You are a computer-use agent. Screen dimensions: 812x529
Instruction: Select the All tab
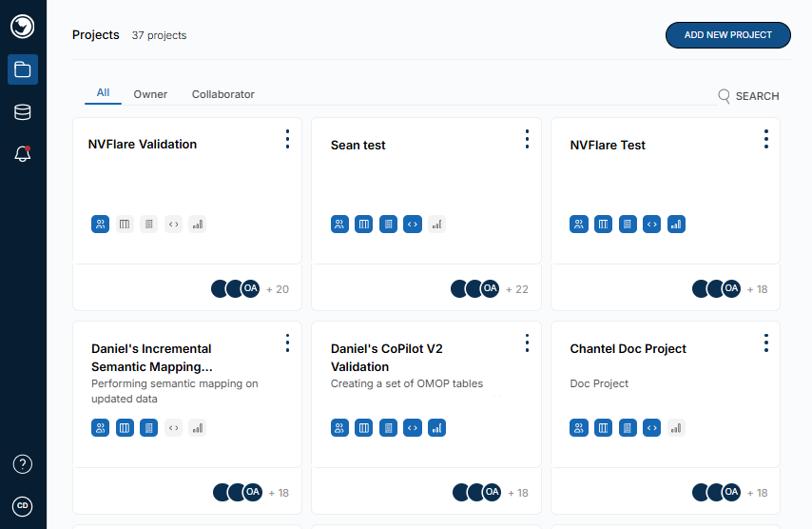pyautogui.click(x=103, y=92)
